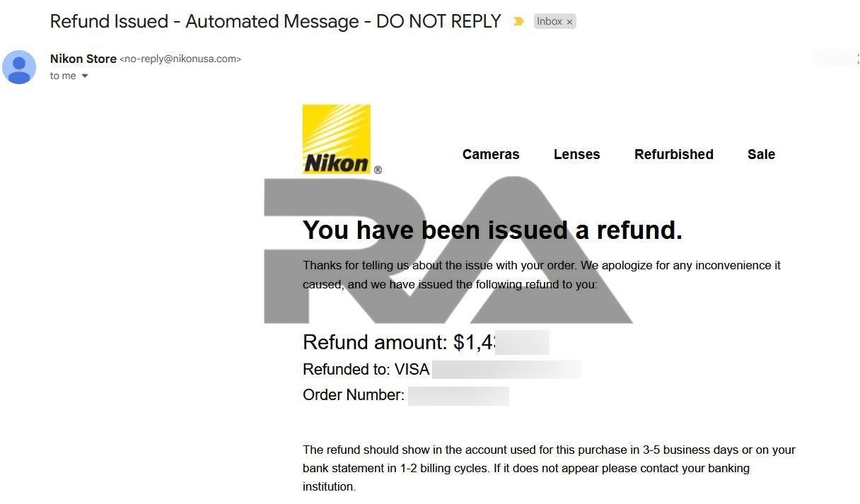Click the yellow Nikon logo

point(337,139)
